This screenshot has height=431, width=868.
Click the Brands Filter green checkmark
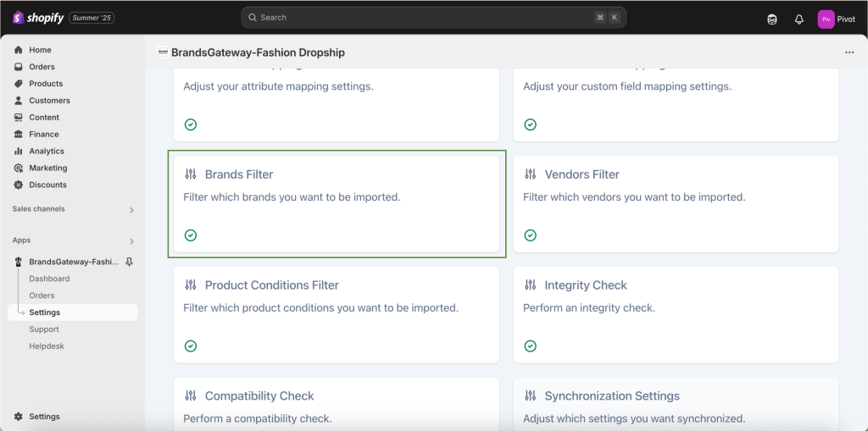tap(191, 235)
